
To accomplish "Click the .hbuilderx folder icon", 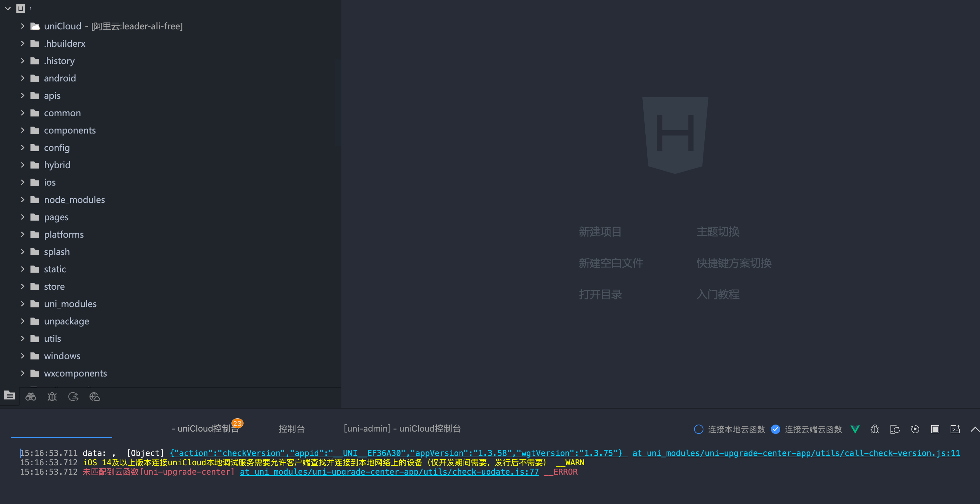I will [35, 43].
